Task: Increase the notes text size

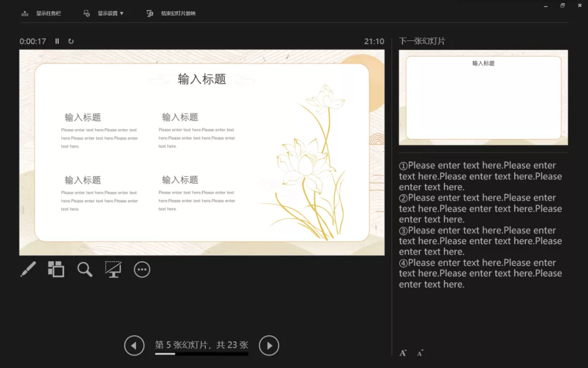Action: click(403, 353)
